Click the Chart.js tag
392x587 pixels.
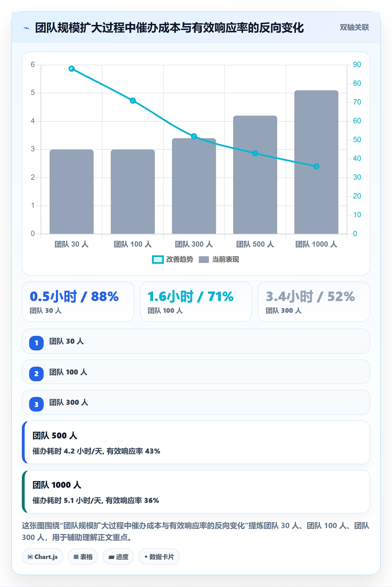click(x=43, y=557)
